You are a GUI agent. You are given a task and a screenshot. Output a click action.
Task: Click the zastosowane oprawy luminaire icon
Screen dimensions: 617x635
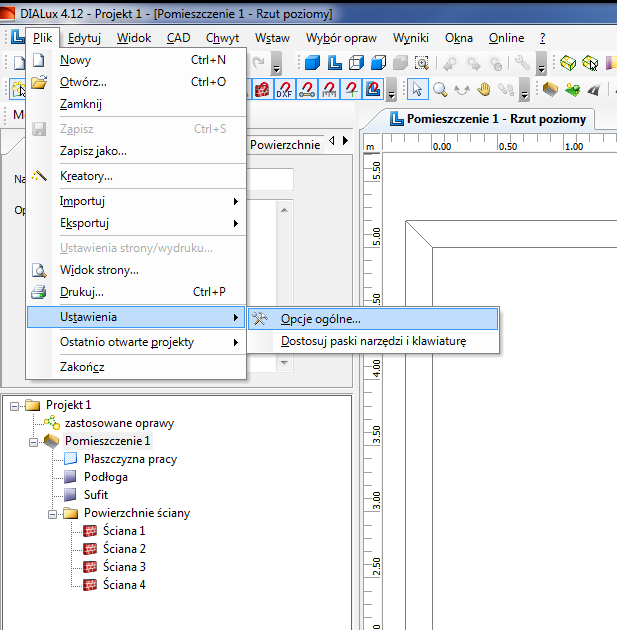click(x=51, y=423)
